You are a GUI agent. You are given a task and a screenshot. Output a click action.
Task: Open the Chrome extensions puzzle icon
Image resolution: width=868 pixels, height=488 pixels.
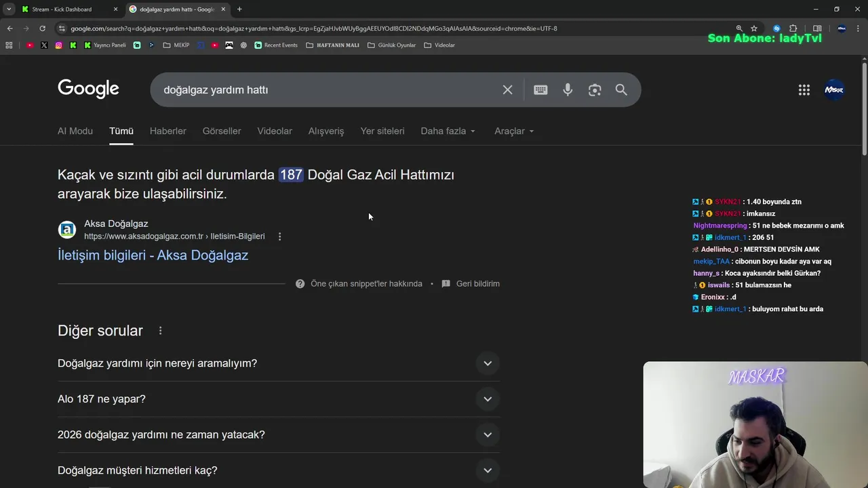tap(793, 28)
